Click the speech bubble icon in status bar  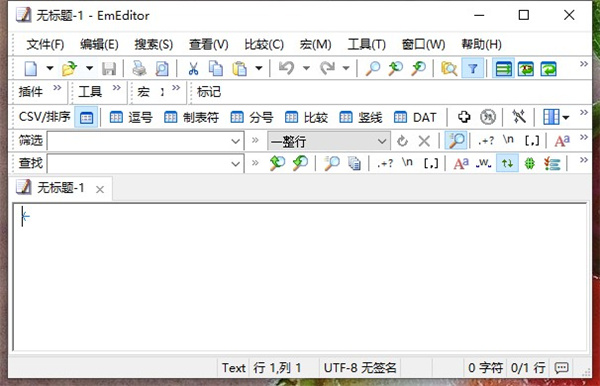pyautogui.click(x=561, y=368)
